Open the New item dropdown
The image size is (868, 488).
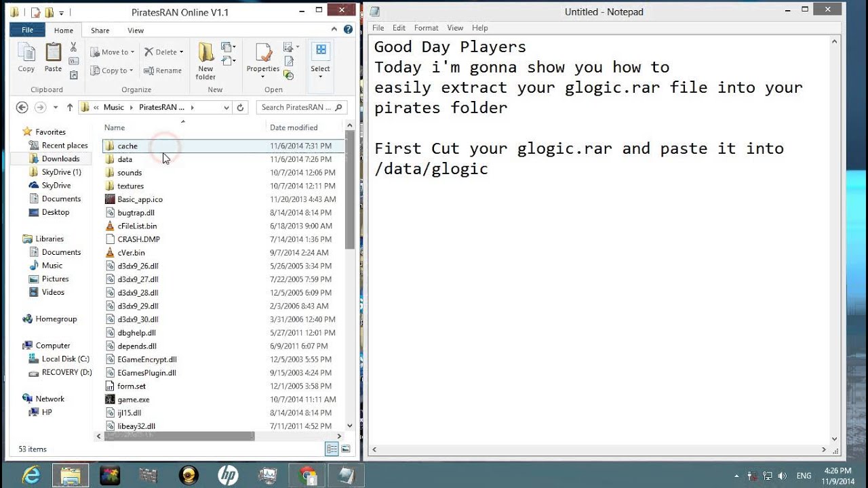229,47
